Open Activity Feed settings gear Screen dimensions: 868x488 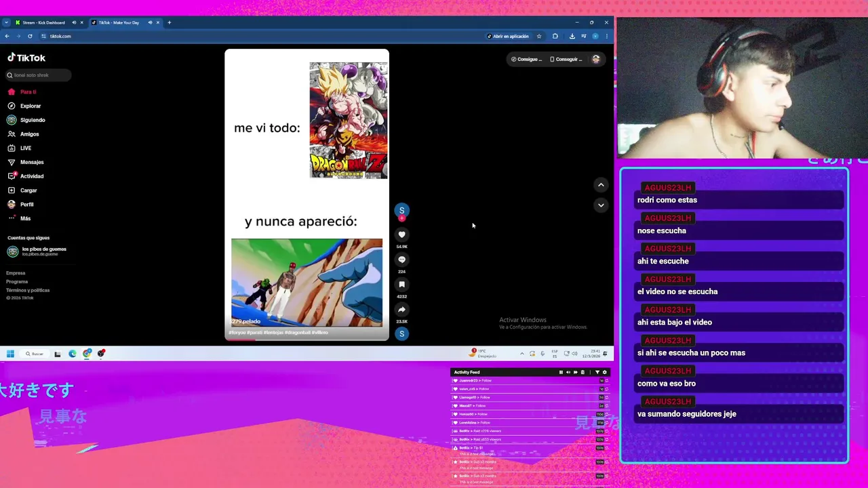(x=605, y=372)
